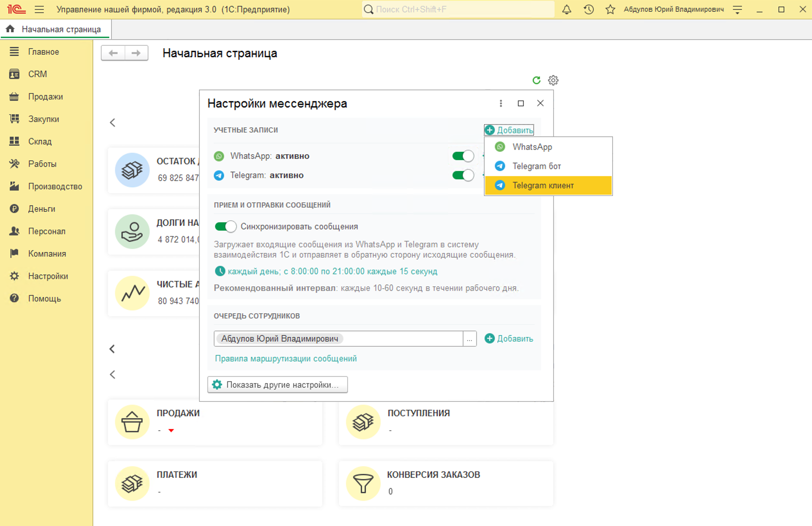Click the favorites star icon

pos(610,10)
